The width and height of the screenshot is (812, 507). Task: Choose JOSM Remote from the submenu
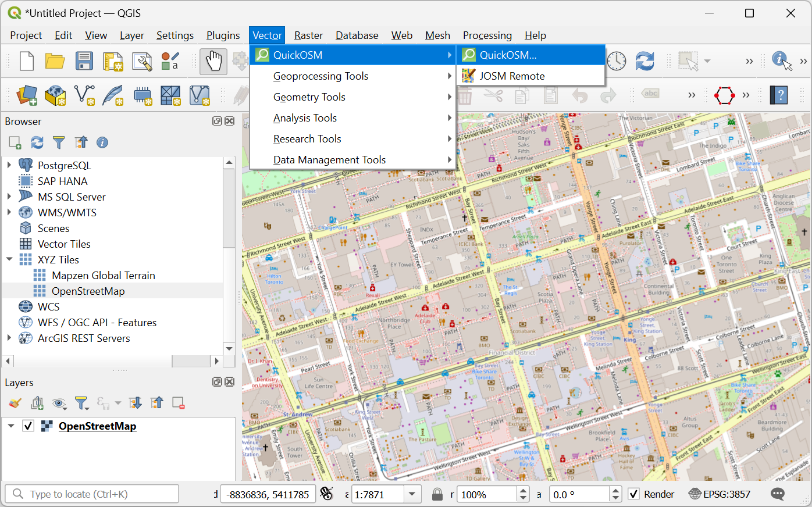(512, 76)
